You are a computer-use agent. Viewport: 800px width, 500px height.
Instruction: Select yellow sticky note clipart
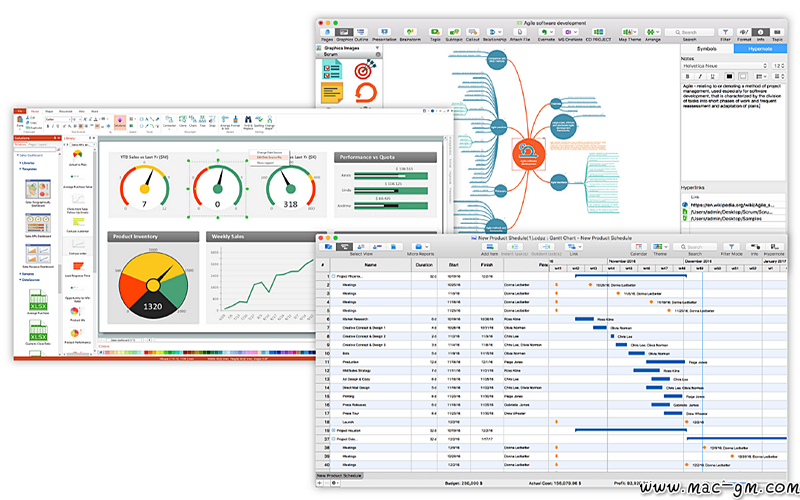pyautogui.click(x=332, y=93)
